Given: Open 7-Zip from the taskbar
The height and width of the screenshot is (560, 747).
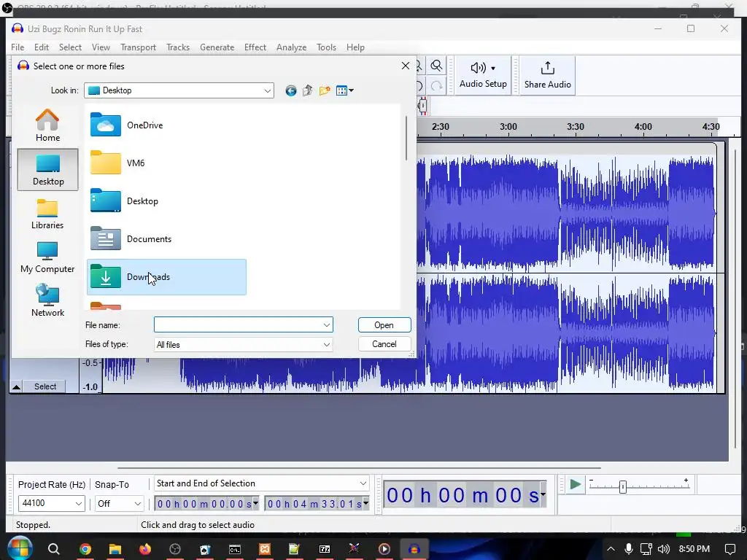Looking at the screenshot, I should click(325, 549).
